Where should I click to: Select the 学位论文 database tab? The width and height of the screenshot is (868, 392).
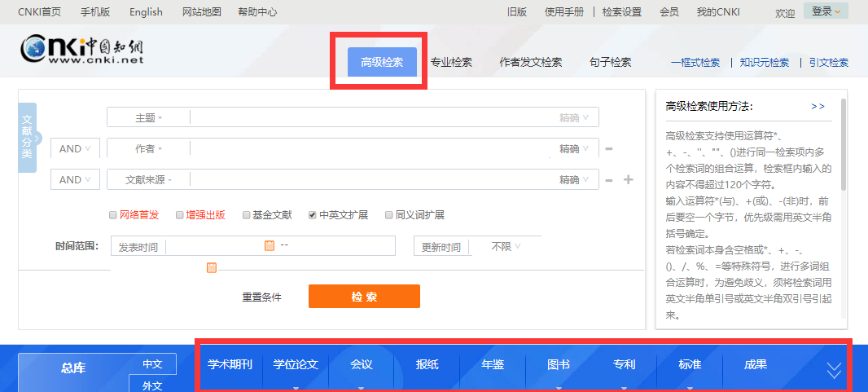point(296,364)
